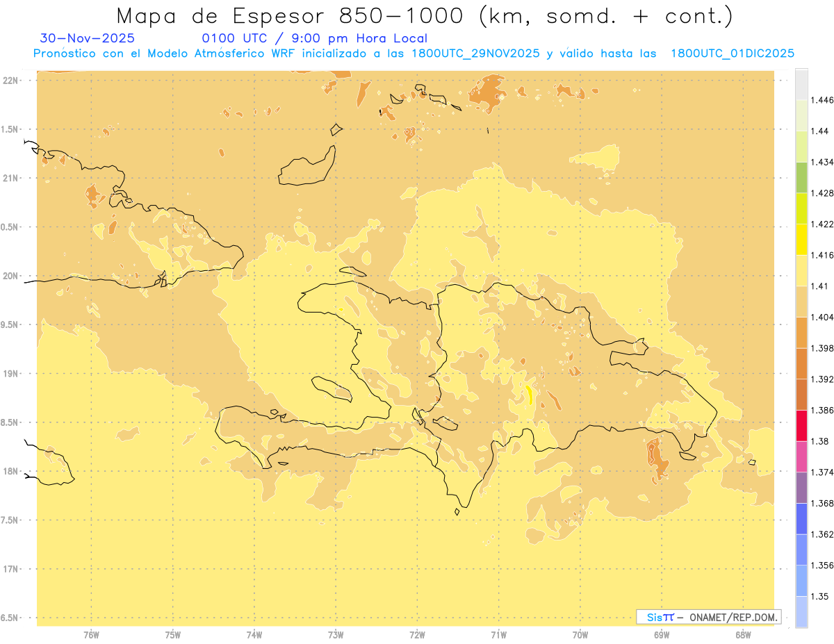Image resolution: width=834 pixels, height=644 pixels.
Task: Click the red swatch between 1.38 and 1.386
Action: coord(801,425)
